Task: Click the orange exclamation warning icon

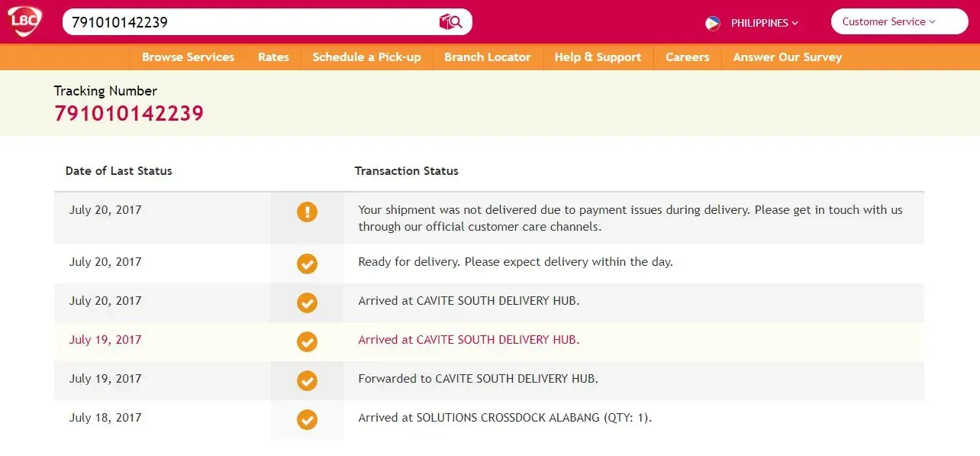Action: (307, 212)
